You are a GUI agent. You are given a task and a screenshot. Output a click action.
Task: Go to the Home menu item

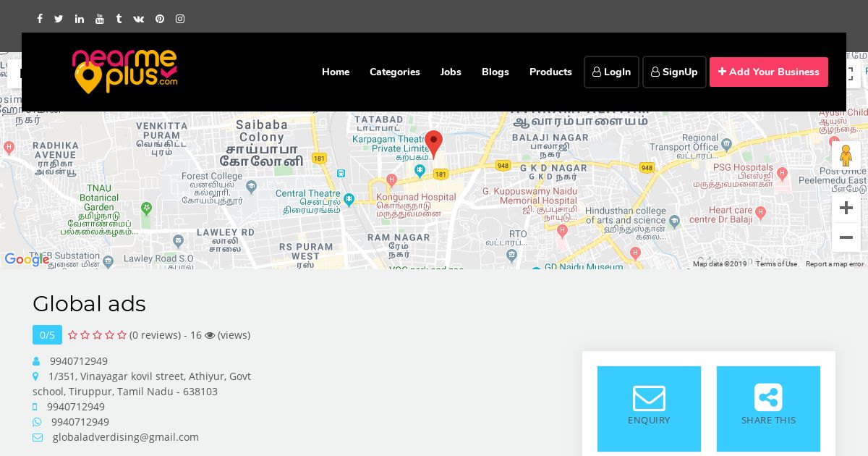coord(336,72)
